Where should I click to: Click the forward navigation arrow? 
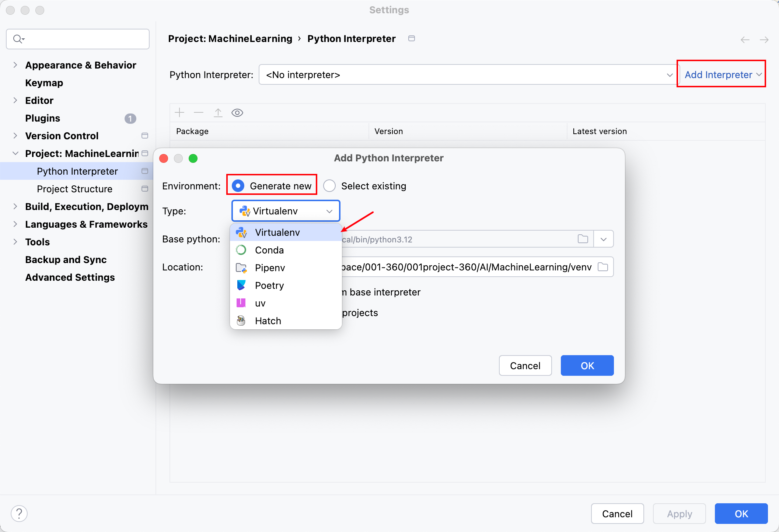[764, 40]
